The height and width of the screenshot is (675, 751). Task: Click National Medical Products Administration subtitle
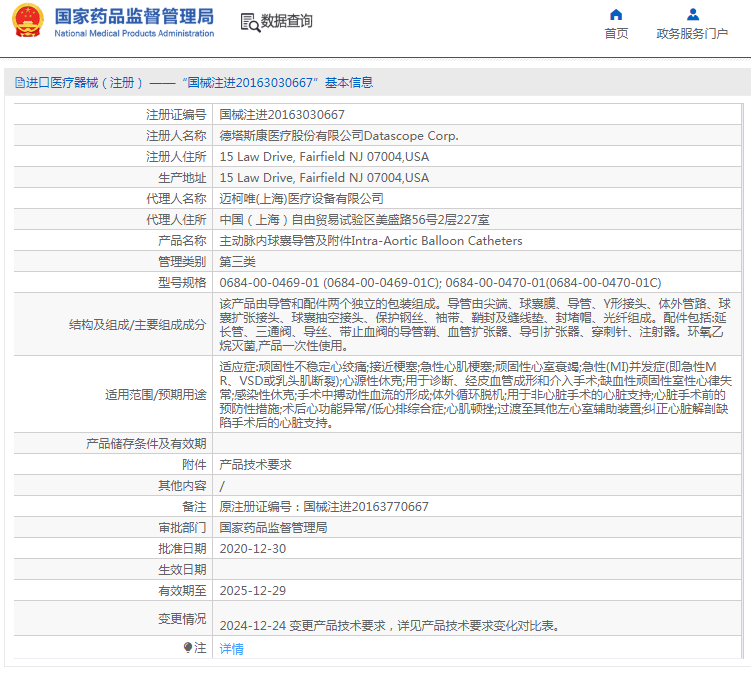pyautogui.click(x=134, y=34)
